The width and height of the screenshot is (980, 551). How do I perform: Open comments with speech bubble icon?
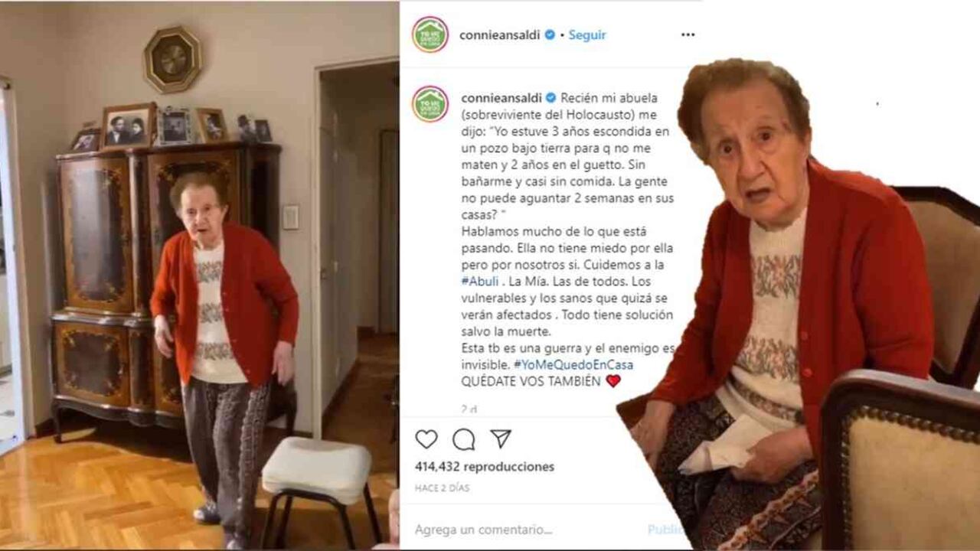click(463, 439)
